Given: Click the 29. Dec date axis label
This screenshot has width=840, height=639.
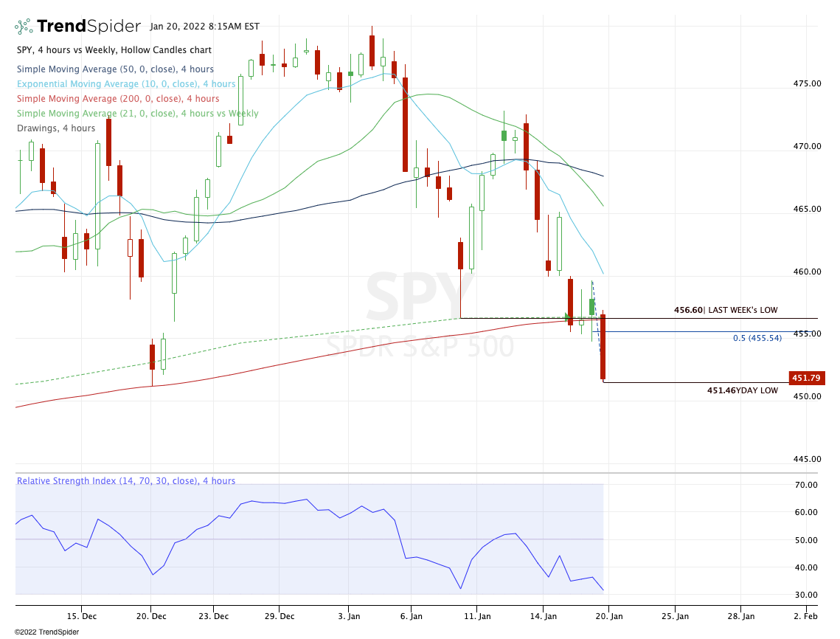Looking at the screenshot, I should [x=280, y=616].
